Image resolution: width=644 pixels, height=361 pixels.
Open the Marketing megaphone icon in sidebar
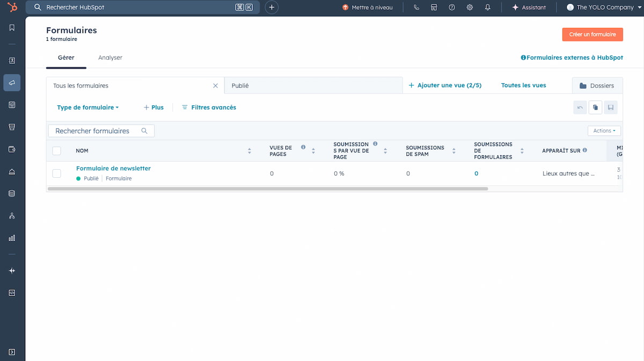tap(12, 83)
